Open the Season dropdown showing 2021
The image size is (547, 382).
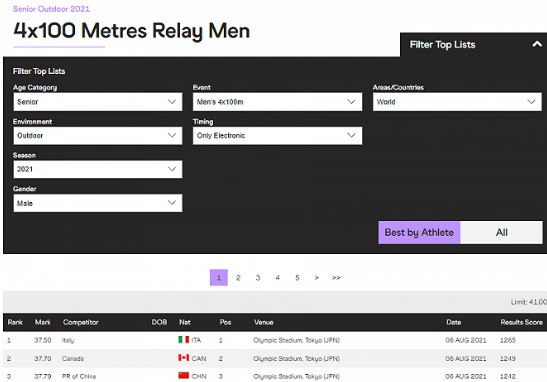(98, 169)
